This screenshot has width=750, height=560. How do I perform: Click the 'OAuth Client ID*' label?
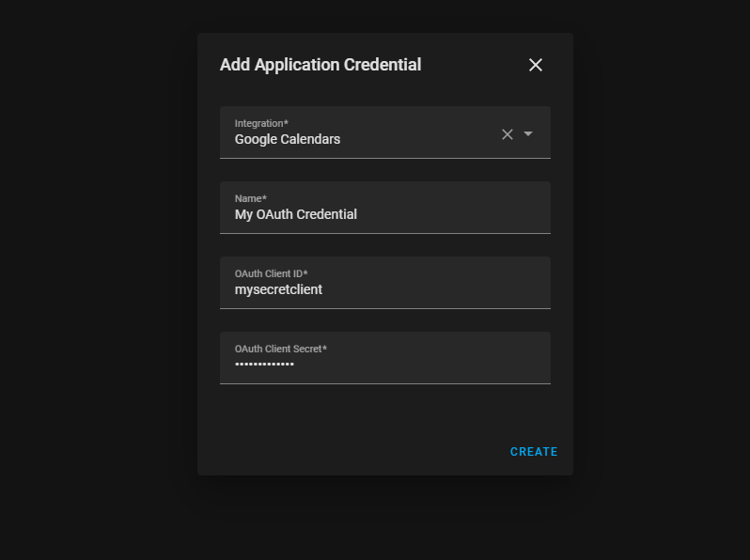click(272, 273)
